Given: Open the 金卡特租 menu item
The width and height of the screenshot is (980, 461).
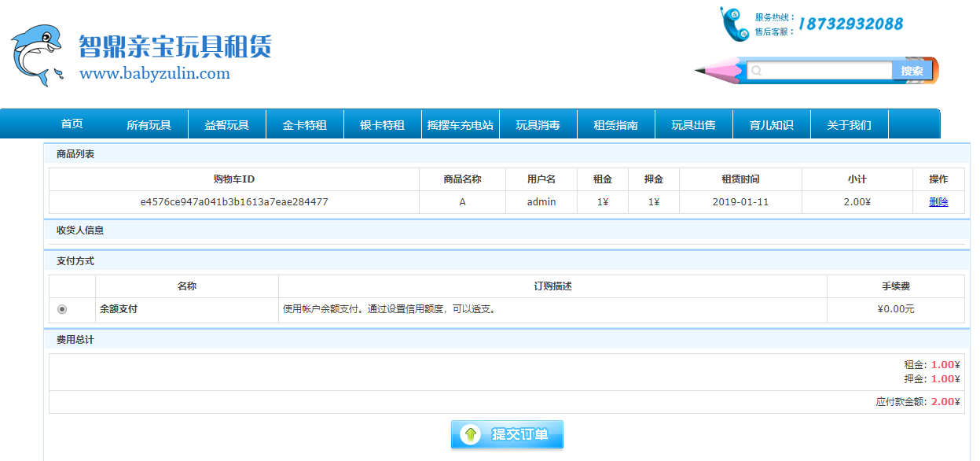Looking at the screenshot, I should pyautogui.click(x=304, y=125).
